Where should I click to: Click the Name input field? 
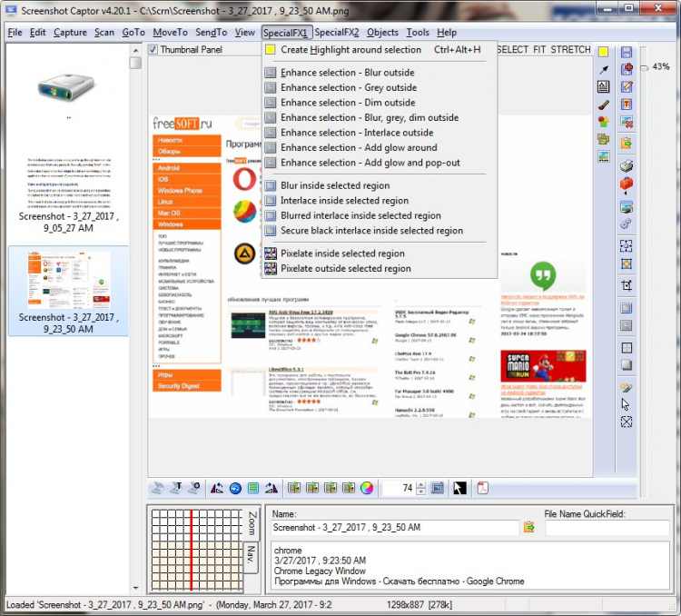pos(395,527)
